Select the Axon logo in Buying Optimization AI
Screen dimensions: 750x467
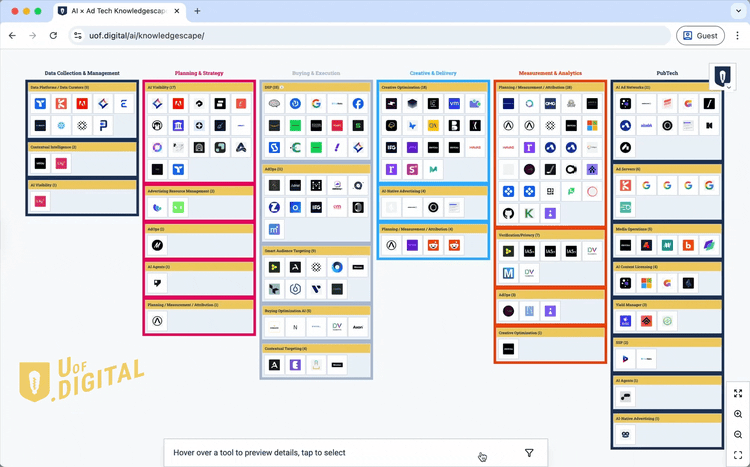click(358, 327)
